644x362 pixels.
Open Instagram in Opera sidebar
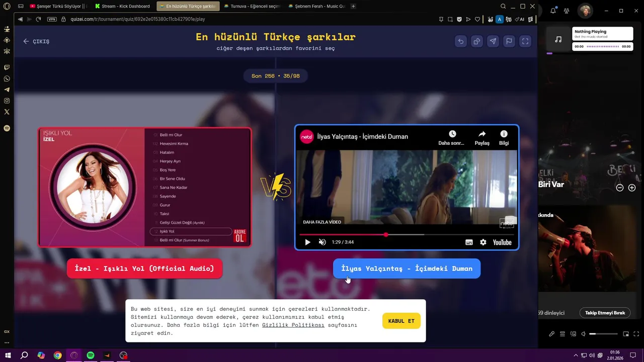[7, 101]
